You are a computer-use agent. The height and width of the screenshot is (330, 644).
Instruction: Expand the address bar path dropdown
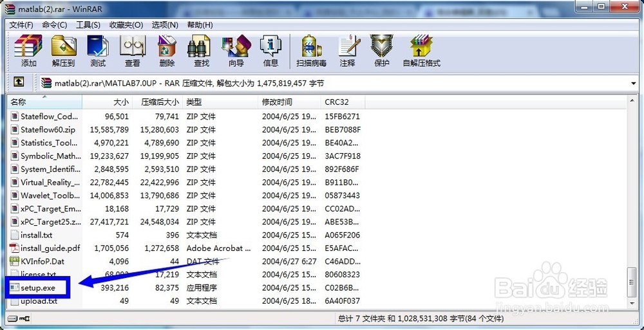(633, 84)
